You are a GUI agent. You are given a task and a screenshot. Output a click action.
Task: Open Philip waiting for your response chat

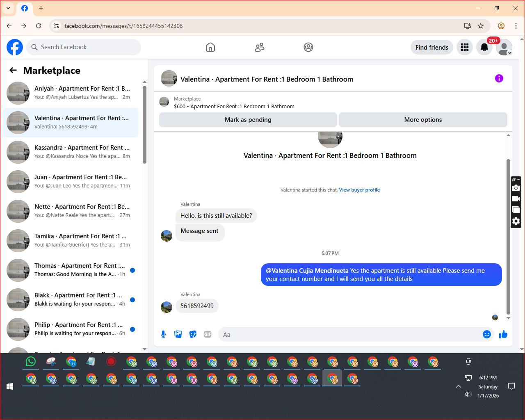[x=71, y=329]
